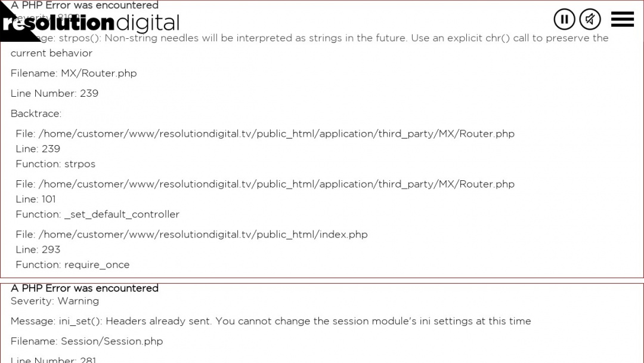The width and height of the screenshot is (644, 363).
Task: Click the 'Filename: Session/Session.php' text
Action: [x=86, y=342]
